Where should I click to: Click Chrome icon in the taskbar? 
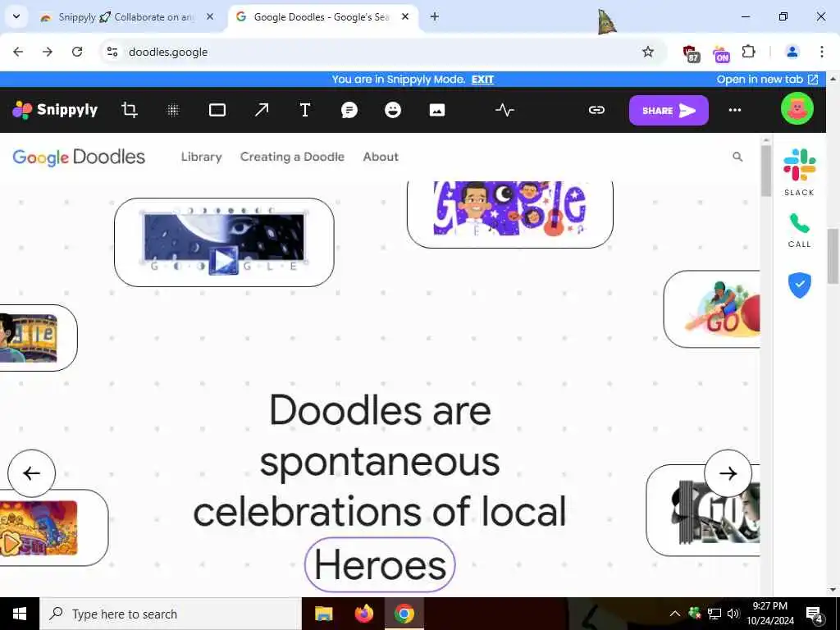click(x=404, y=614)
